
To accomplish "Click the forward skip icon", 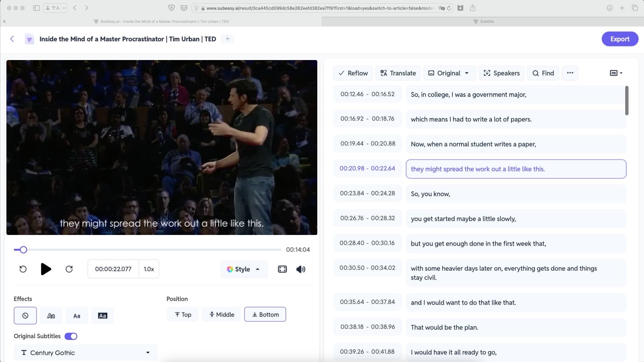I will click(x=69, y=269).
